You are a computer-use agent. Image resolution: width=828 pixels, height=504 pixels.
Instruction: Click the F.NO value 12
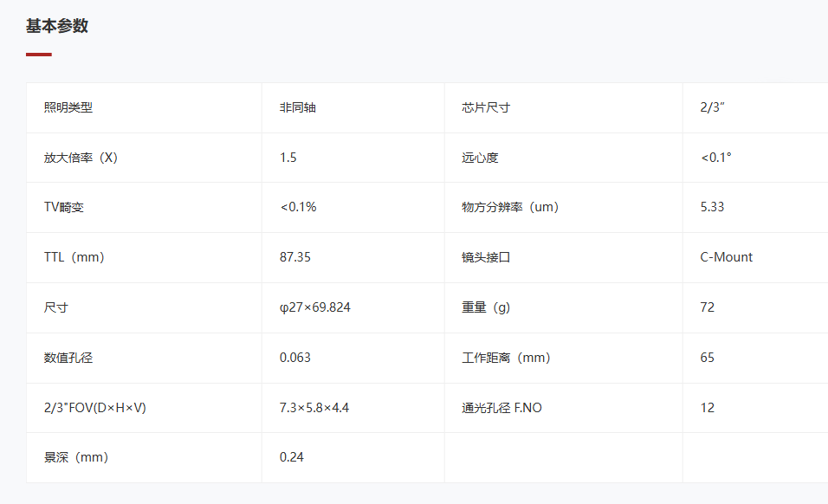708,407
